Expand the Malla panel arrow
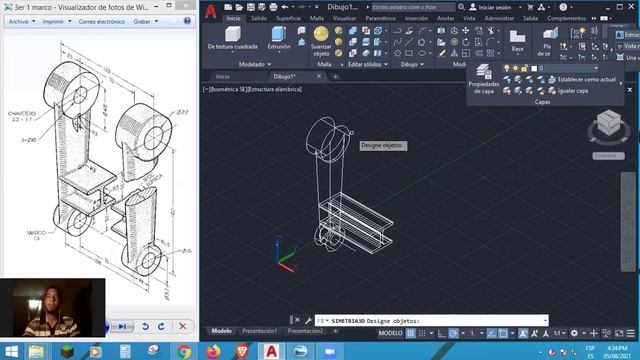640x360 pixels. click(342, 64)
